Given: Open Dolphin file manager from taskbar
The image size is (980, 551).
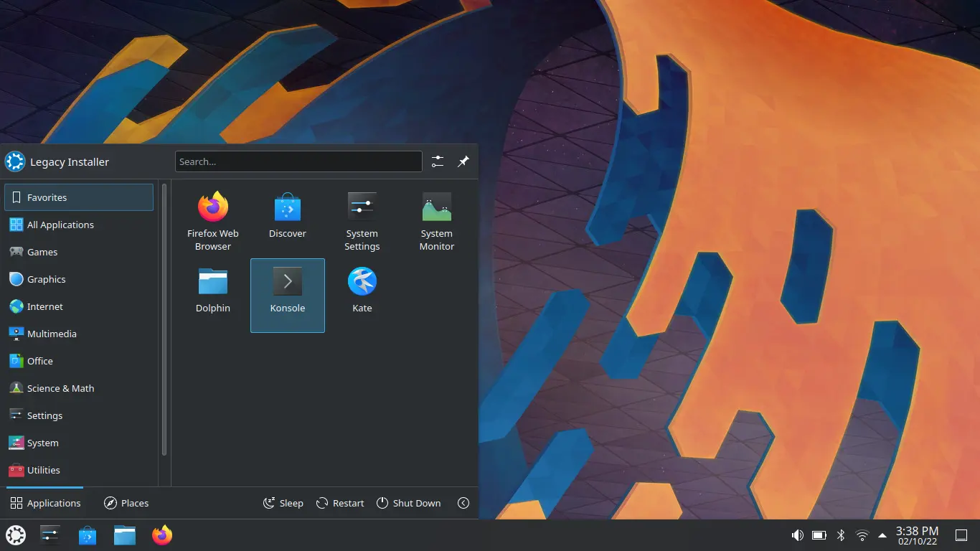Looking at the screenshot, I should click(125, 535).
